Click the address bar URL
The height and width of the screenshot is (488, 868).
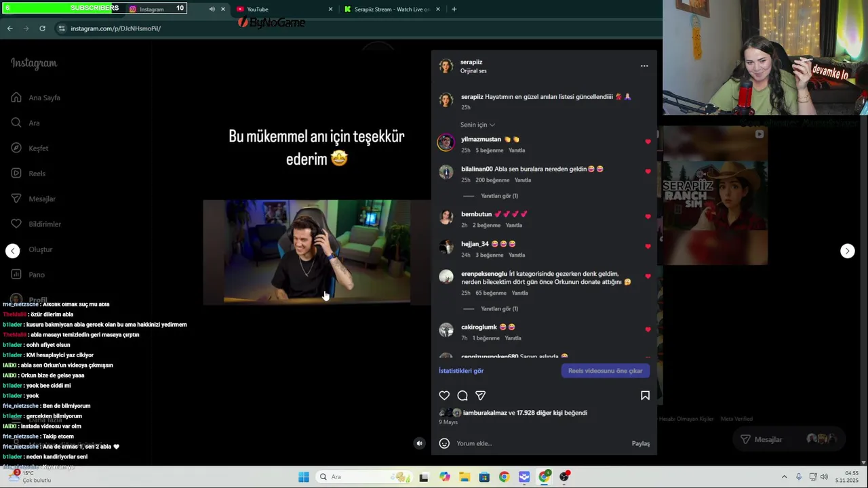(x=116, y=28)
